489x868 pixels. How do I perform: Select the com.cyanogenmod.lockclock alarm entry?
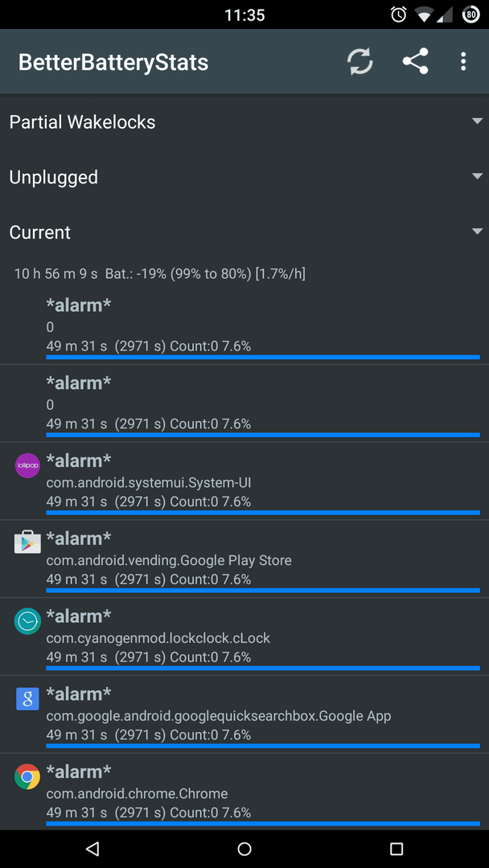pos(244,637)
